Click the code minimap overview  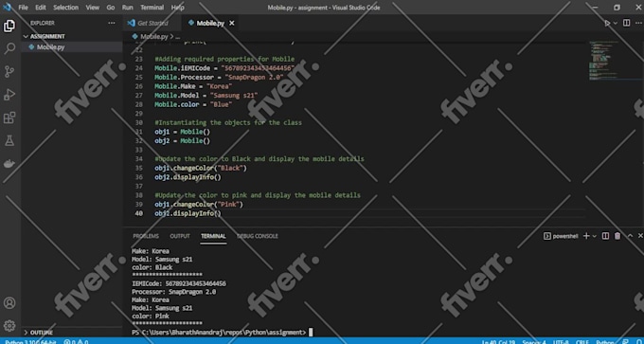[614, 61]
